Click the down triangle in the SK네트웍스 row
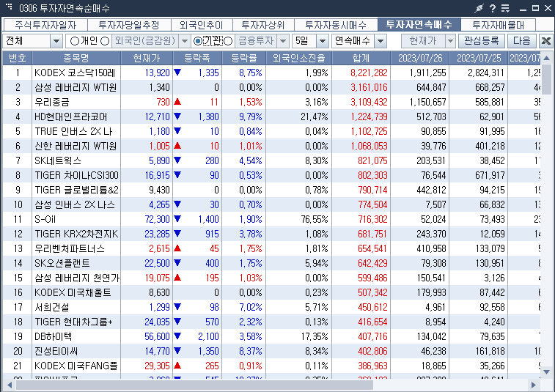Image resolution: width=555 pixels, height=392 pixels. pos(177,160)
